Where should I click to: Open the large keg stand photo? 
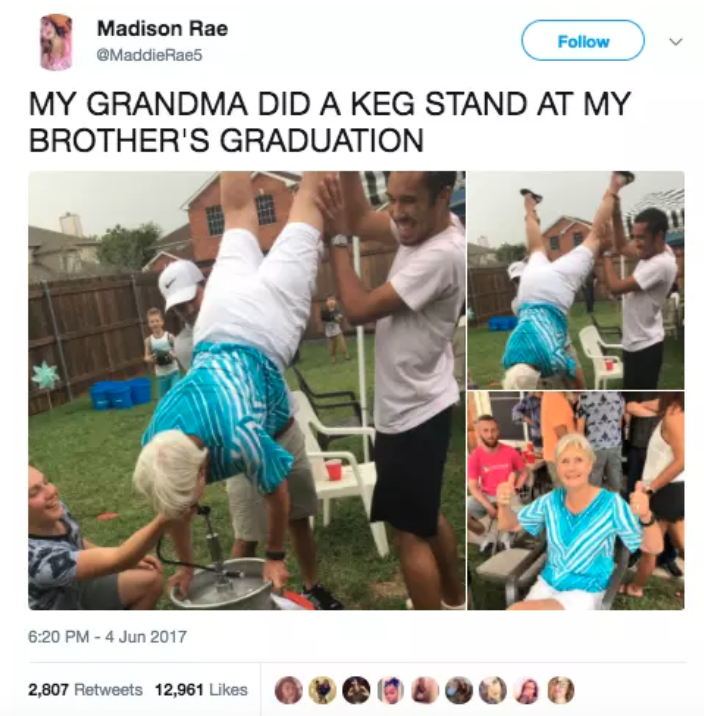(x=247, y=390)
